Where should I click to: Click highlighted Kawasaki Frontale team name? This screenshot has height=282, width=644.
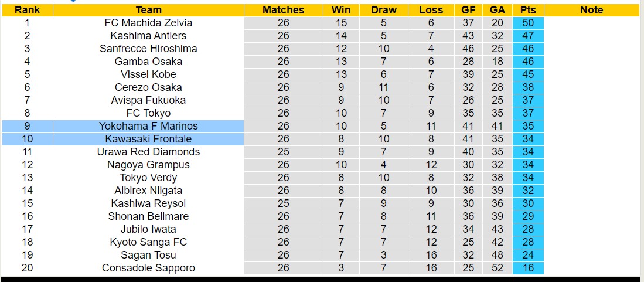point(148,139)
